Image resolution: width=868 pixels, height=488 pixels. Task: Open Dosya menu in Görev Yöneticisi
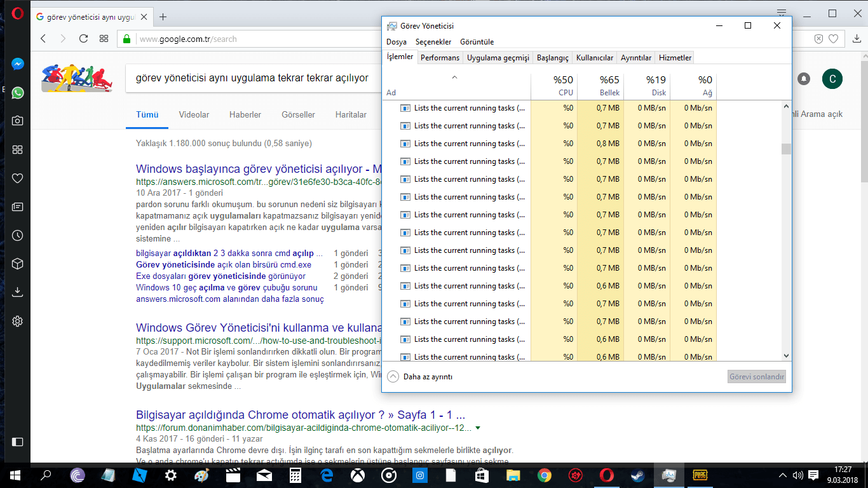397,42
